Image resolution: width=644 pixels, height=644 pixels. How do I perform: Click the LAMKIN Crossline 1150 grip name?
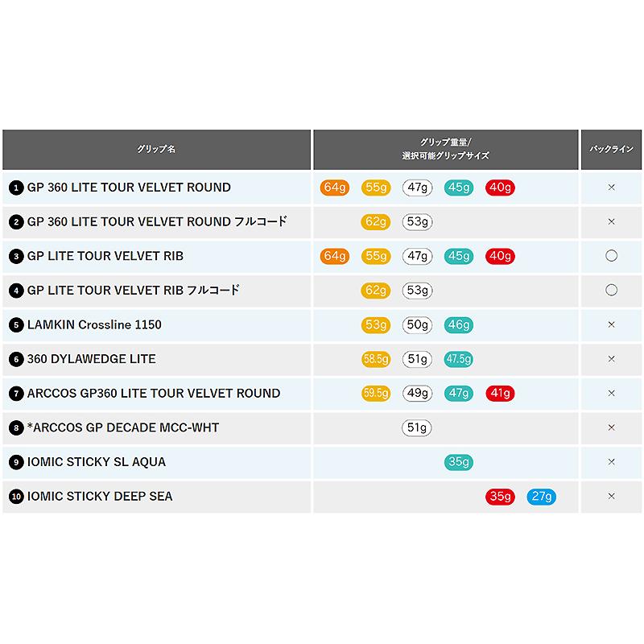pyautogui.click(x=94, y=325)
